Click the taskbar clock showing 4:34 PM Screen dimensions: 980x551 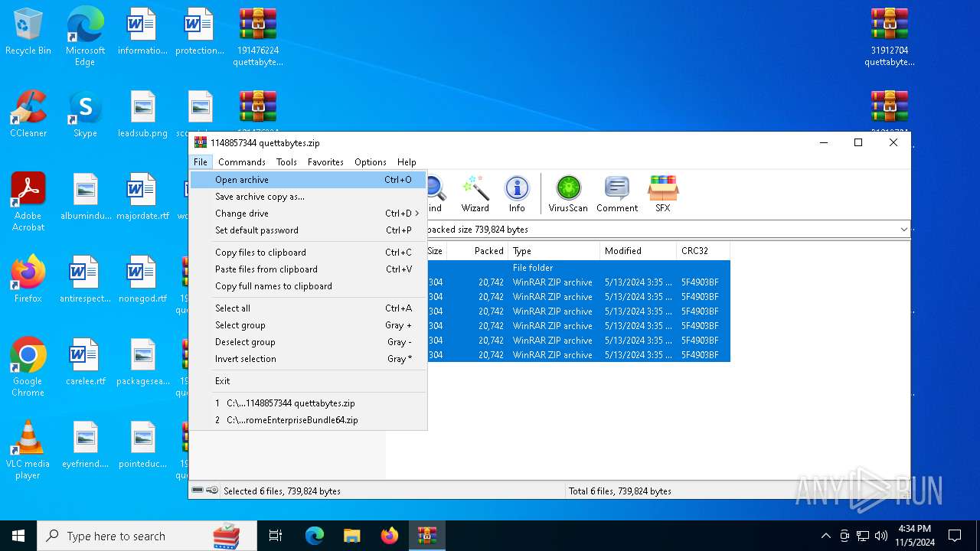coord(914,536)
